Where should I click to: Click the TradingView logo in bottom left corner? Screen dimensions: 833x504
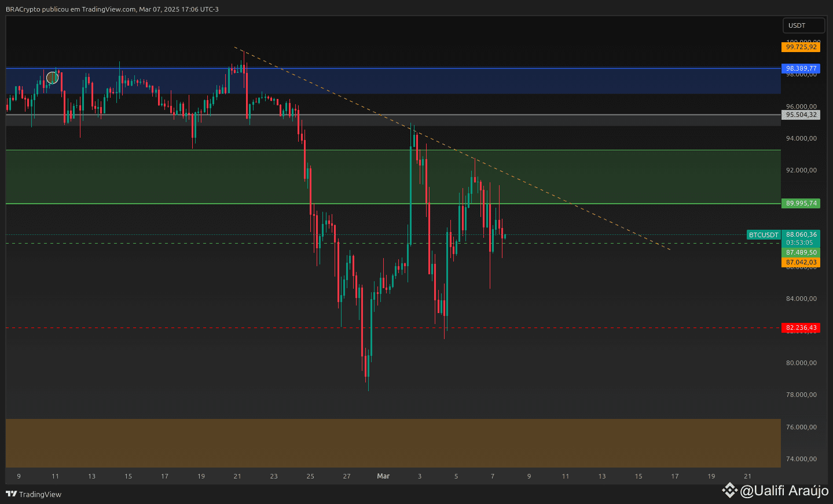[x=12, y=495]
